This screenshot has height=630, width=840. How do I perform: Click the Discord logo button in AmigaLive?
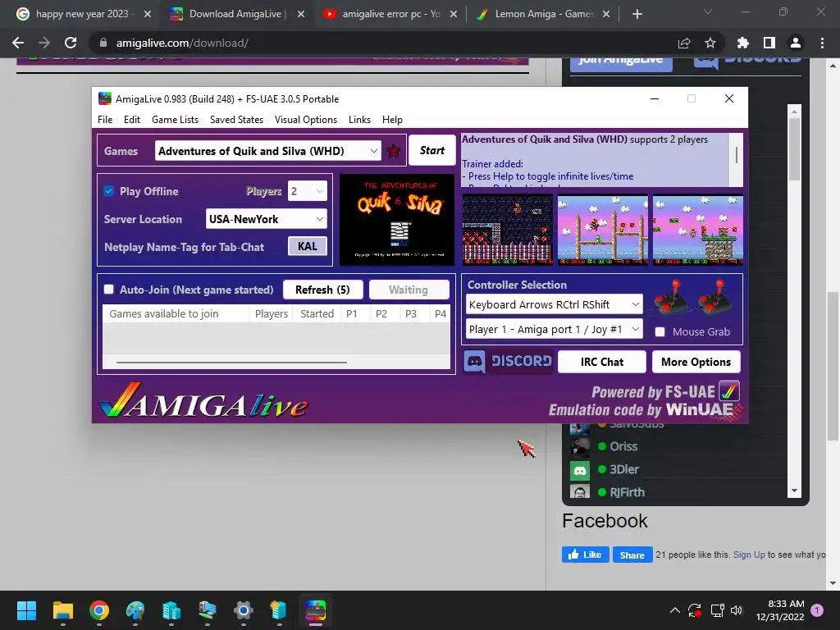pos(508,362)
